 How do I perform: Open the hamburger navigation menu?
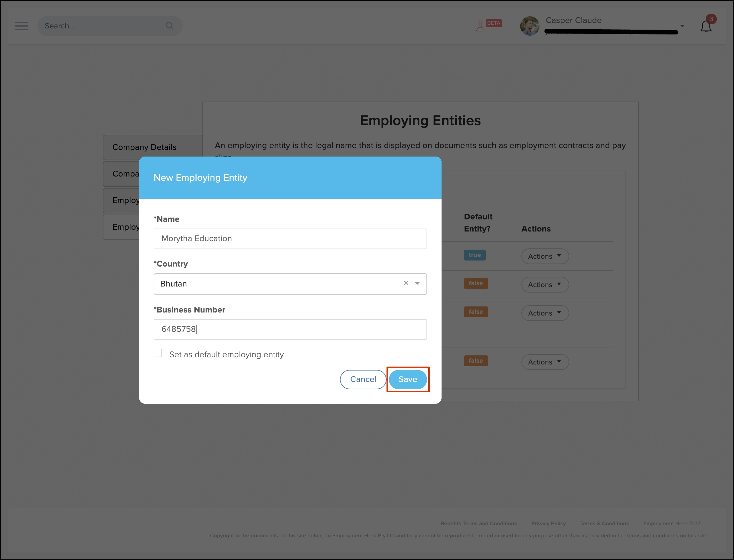click(x=22, y=26)
